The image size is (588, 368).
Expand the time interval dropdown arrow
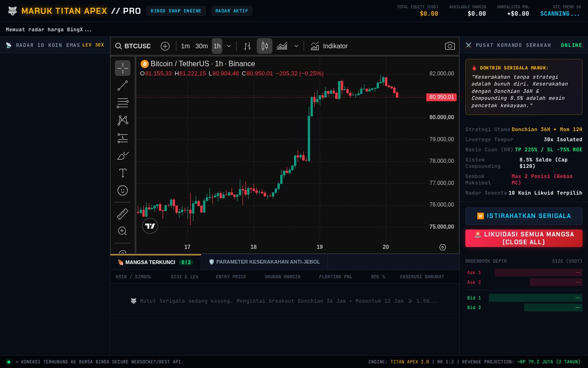pos(229,46)
